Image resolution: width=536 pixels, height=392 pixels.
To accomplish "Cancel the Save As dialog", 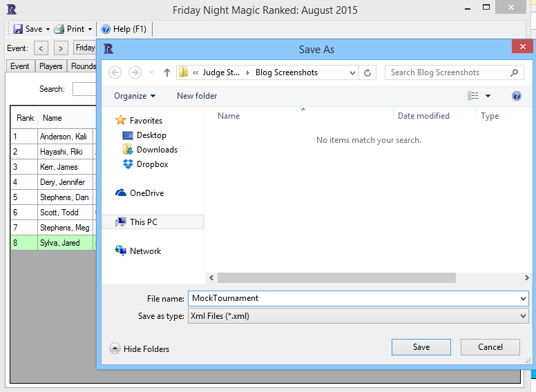I will point(490,347).
